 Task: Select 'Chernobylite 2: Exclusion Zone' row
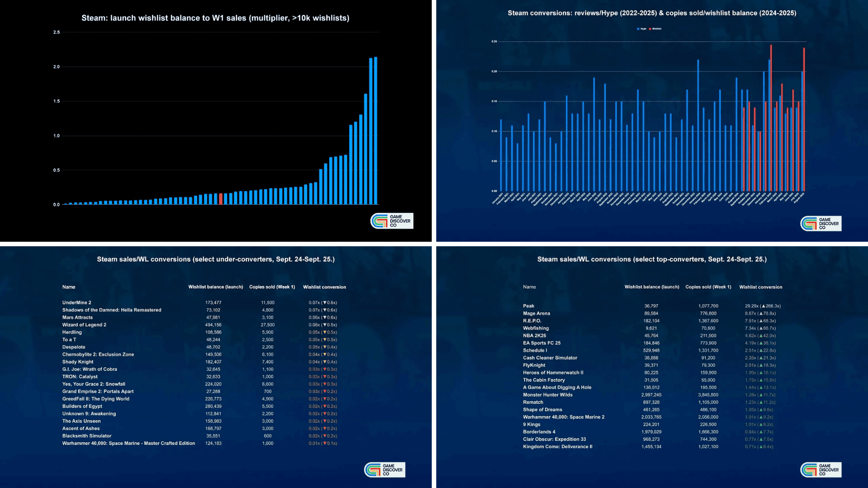(x=98, y=355)
